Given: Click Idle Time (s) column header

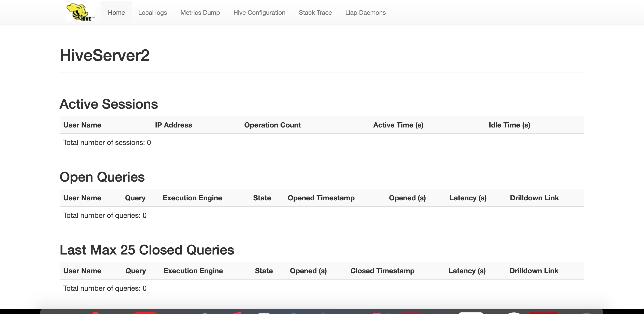Looking at the screenshot, I should [509, 125].
